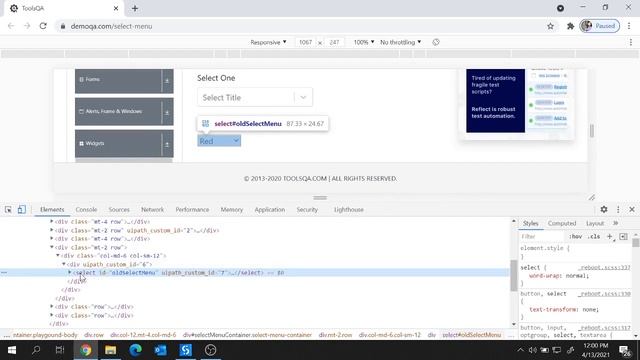Click the browser back arrow
640x360 pixels.
click(11, 26)
